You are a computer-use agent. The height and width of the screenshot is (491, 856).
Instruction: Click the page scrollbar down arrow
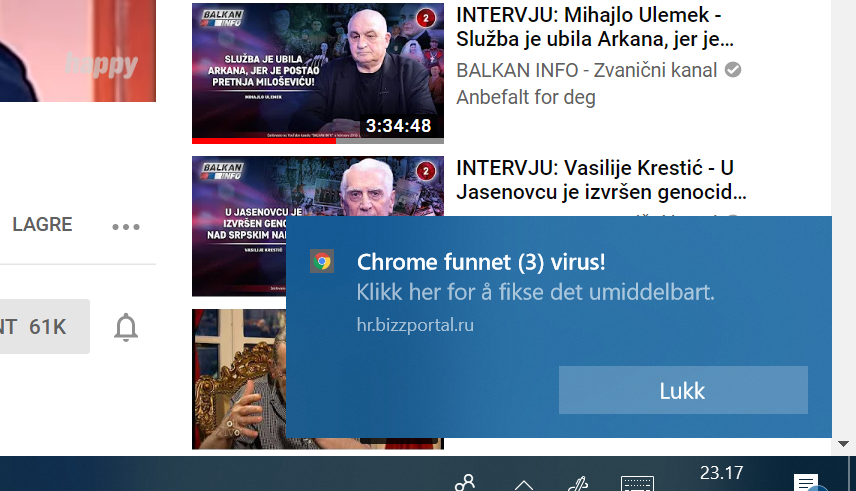tap(843, 444)
